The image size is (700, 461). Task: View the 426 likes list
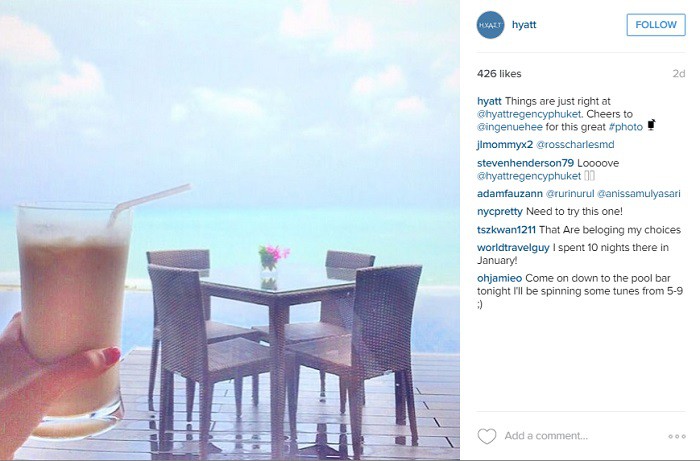(499, 74)
